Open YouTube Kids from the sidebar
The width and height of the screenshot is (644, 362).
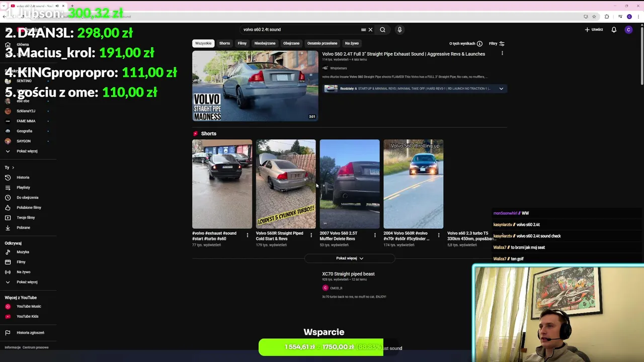click(x=28, y=316)
